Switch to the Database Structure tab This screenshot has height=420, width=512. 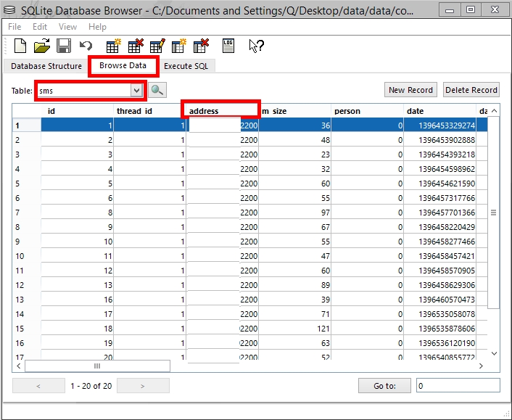tap(46, 66)
